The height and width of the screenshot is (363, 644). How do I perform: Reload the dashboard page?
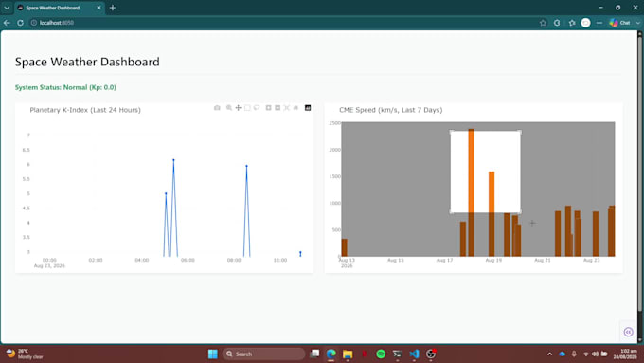tap(20, 23)
